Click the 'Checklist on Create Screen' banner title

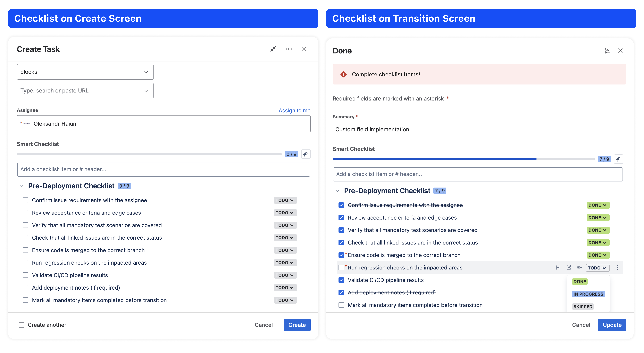78,18
